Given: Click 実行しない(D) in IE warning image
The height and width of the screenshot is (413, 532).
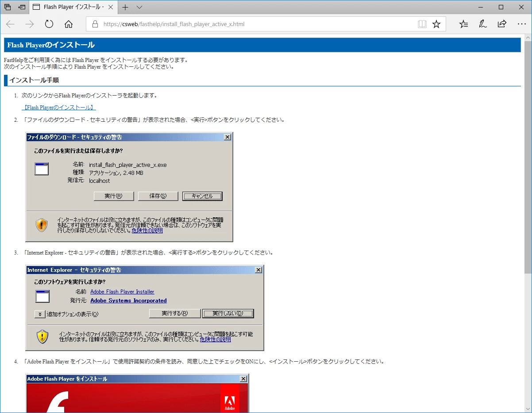Looking at the screenshot, I should coord(228,313).
